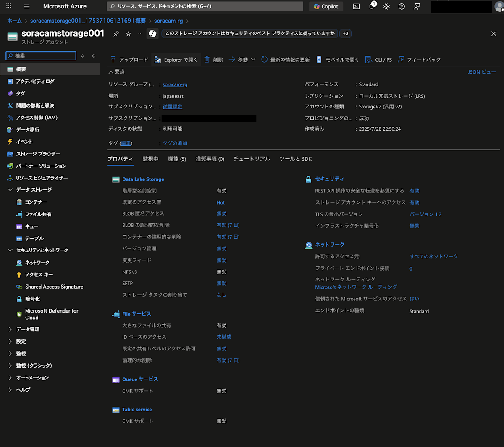504x447 pixels.
Task: Click the 削除 delete command
Action: pyautogui.click(x=213, y=60)
